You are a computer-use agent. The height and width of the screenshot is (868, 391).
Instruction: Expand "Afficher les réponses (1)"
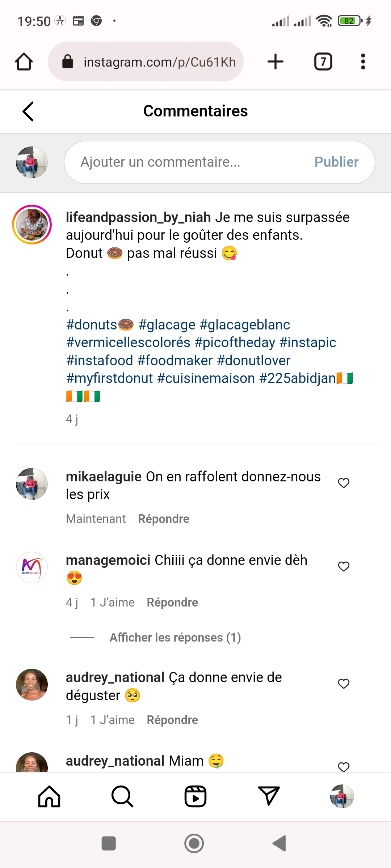175,637
